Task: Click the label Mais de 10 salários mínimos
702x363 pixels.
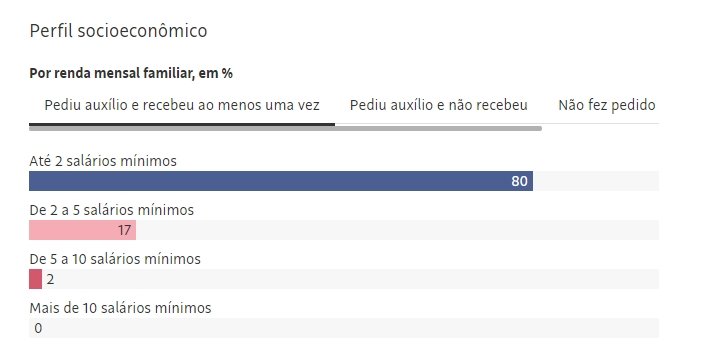Action: tap(120, 308)
